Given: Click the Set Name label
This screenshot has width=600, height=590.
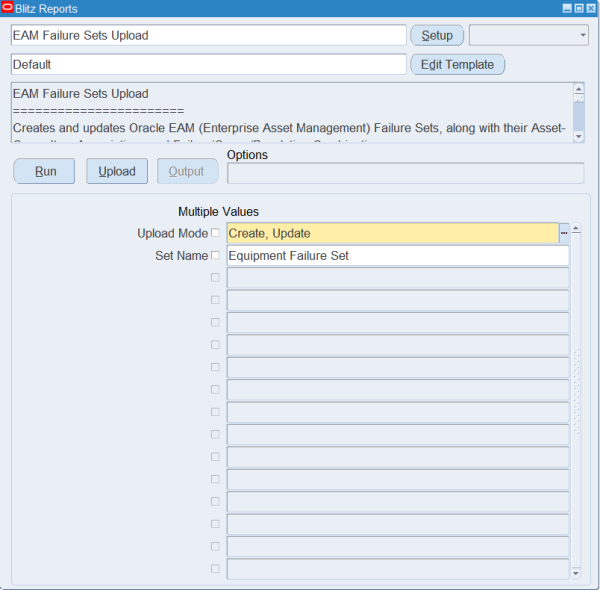Looking at the screenshot, I should (x=181, y=256).
